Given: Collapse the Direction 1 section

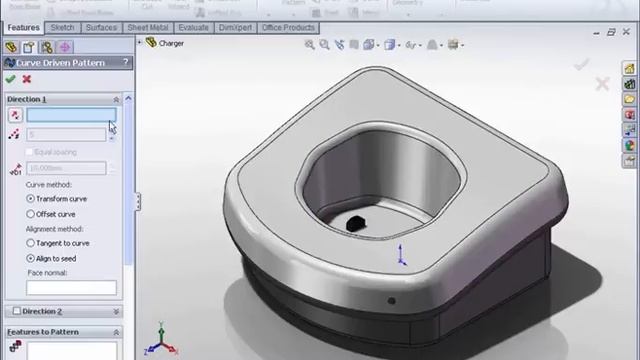Looking at the screenshot, I should [116, 100].
